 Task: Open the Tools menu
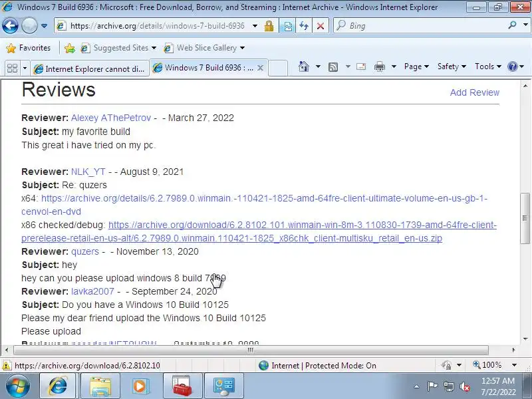coord(488,66)
